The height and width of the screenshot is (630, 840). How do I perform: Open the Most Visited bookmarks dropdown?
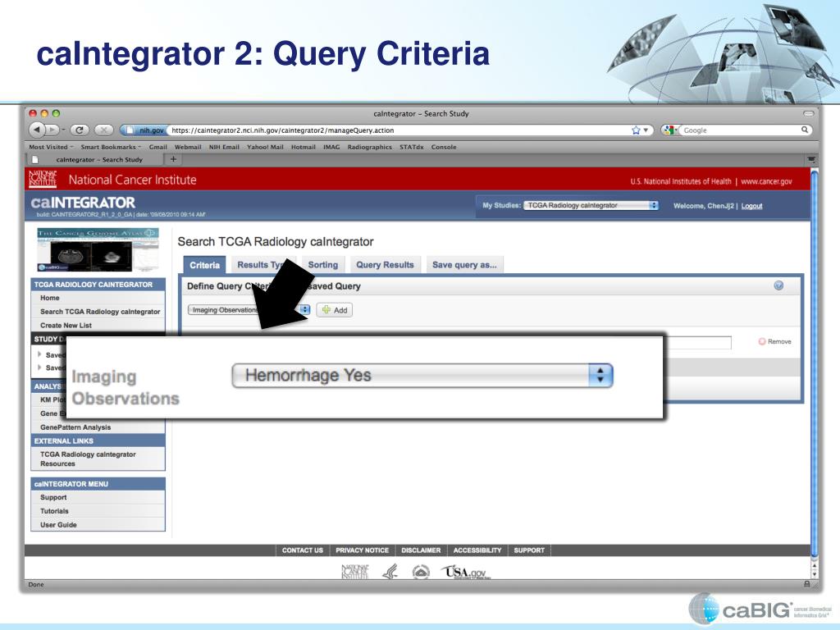52,147
